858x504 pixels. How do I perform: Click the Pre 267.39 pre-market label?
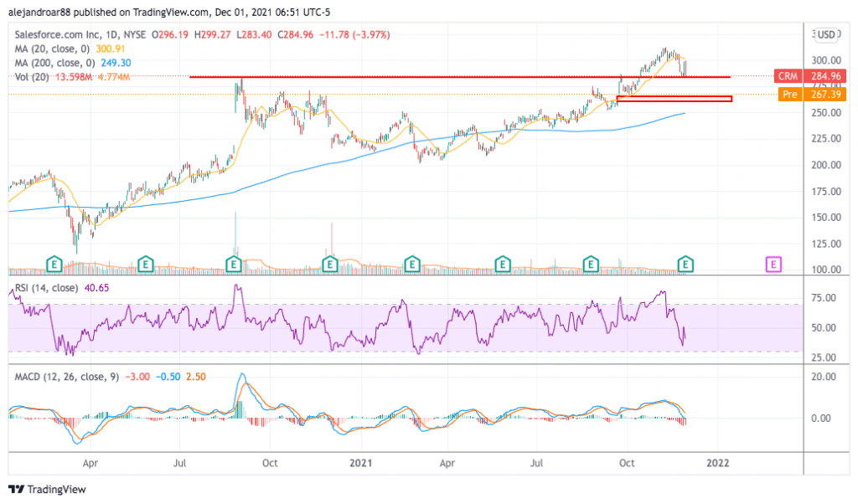point(812,94)
